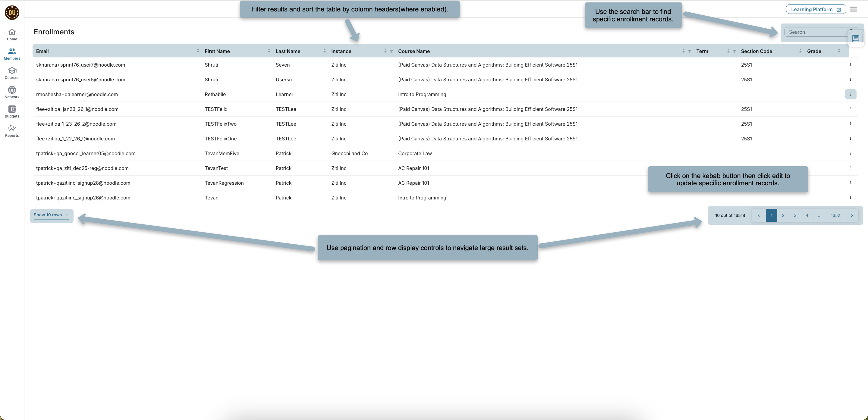
Task: Open the Instance column filter
Action: 391,51
